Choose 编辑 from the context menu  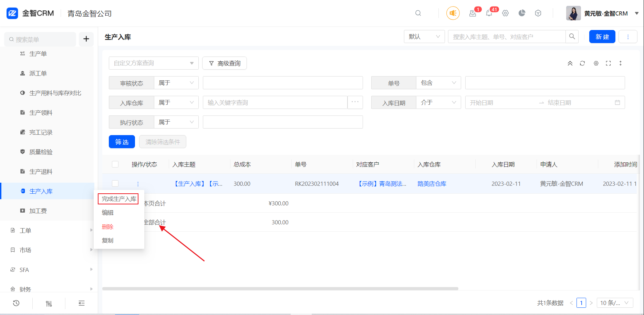pos(108,213)
